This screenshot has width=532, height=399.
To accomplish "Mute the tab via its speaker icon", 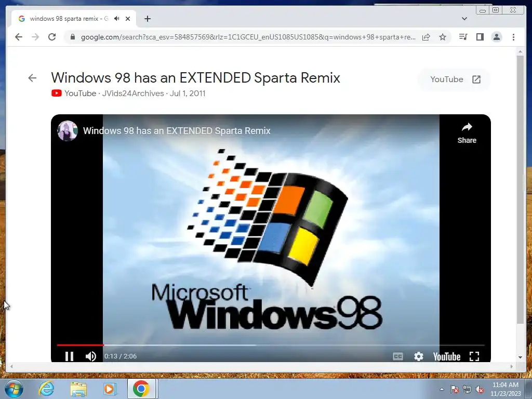I will tap(117, 19).
